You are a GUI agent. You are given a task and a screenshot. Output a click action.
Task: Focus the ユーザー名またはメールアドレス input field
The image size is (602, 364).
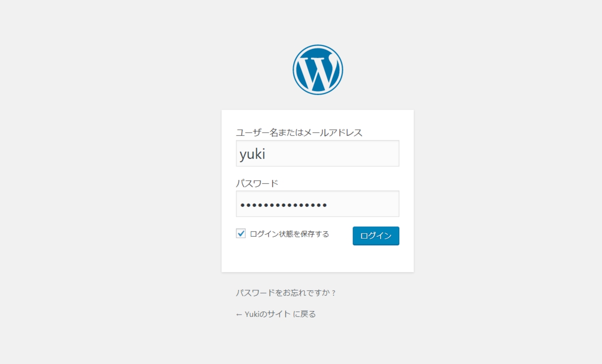pyautogui.click(x=318, y=153)
